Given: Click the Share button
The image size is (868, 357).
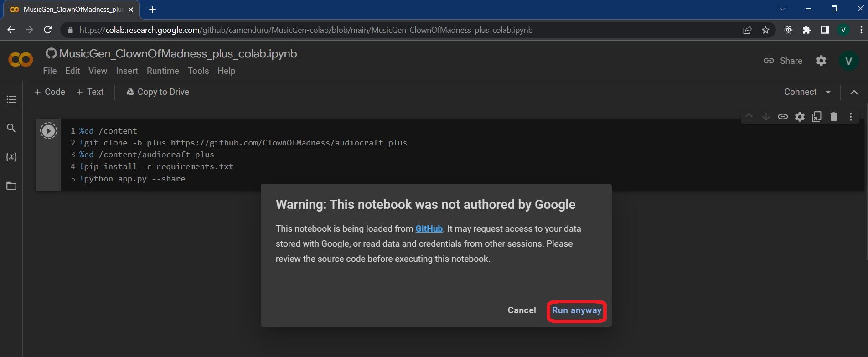Looking at the screenshot, I should [x=783, y=61].
